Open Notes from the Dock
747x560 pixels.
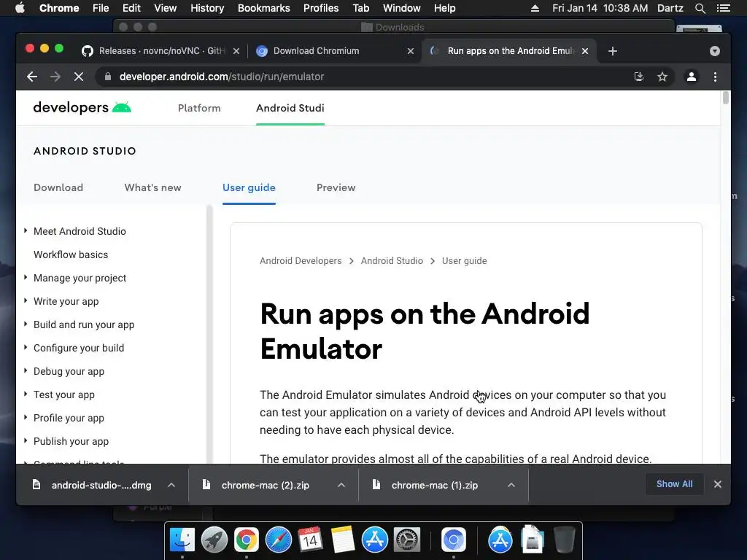pyautogui.click(x=342, y=540)
